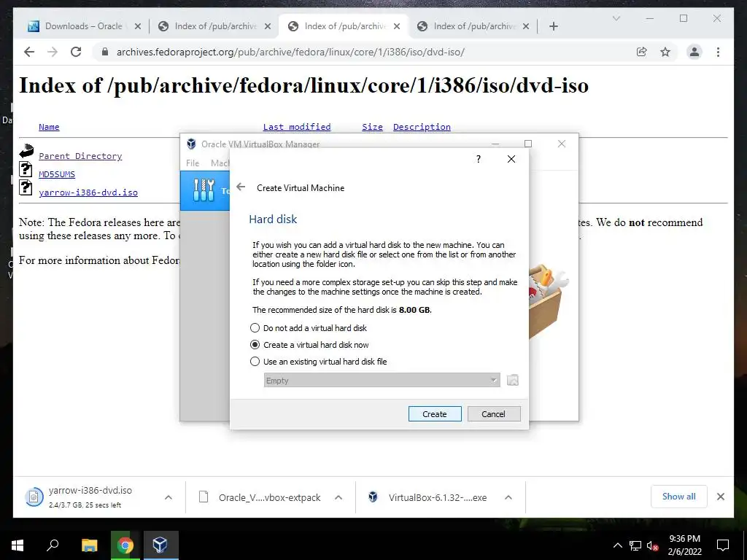Click VirtualBox icon in taskbar
Screen dimensions: 747x560
[x=160, y=545]
